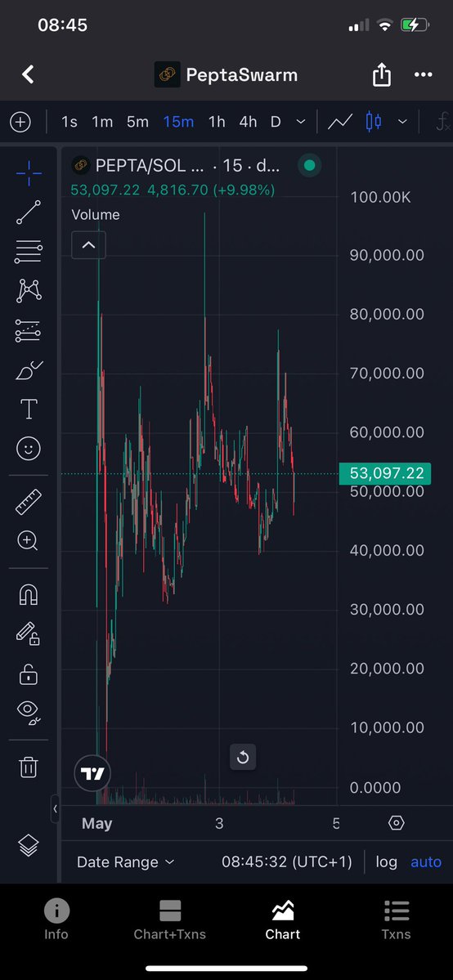Open the fx indicators menu

(x=443, y=122)
